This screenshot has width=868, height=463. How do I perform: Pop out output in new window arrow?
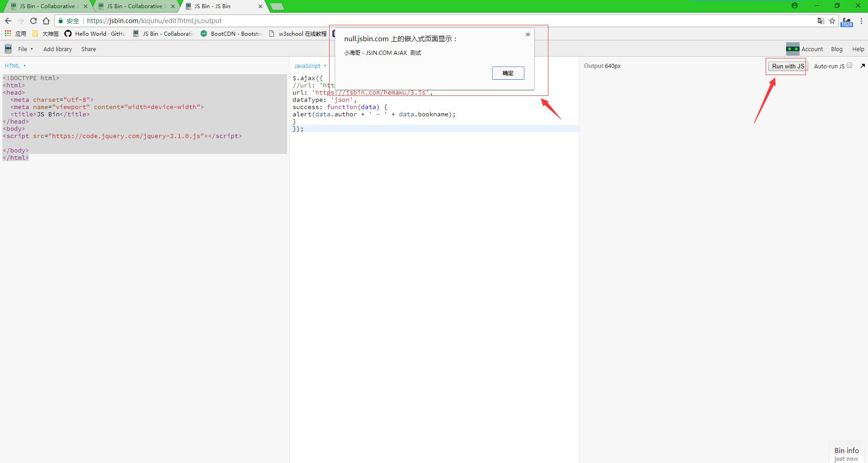click(x=863, y=66)
